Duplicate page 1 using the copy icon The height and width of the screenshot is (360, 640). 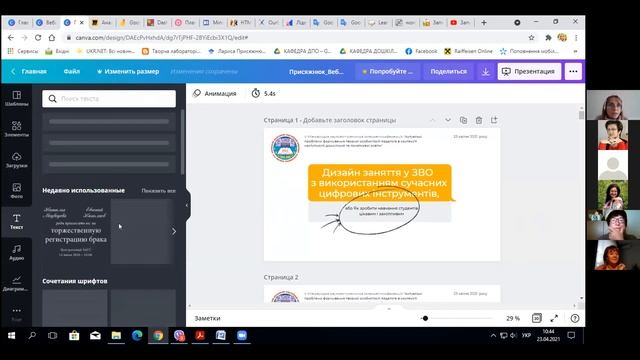click(x=463, y=120)
